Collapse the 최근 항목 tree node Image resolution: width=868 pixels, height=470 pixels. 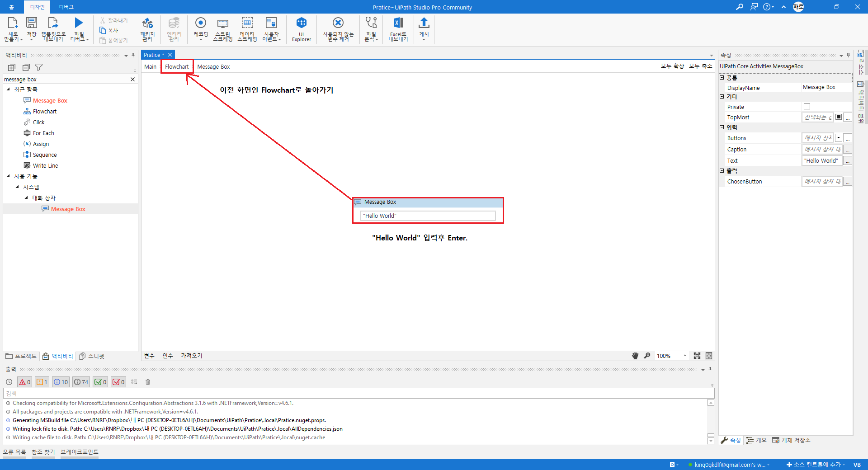(x=8, y=89)
